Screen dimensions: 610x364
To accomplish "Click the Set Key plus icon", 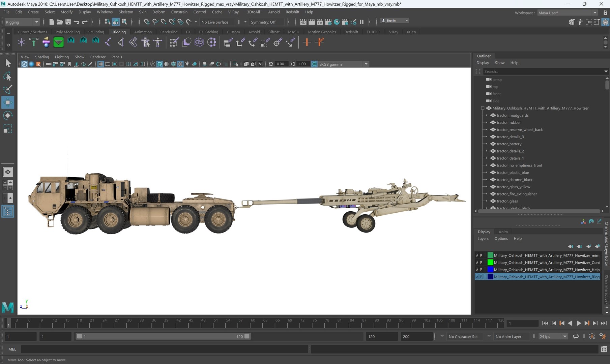I will point(307,42).
